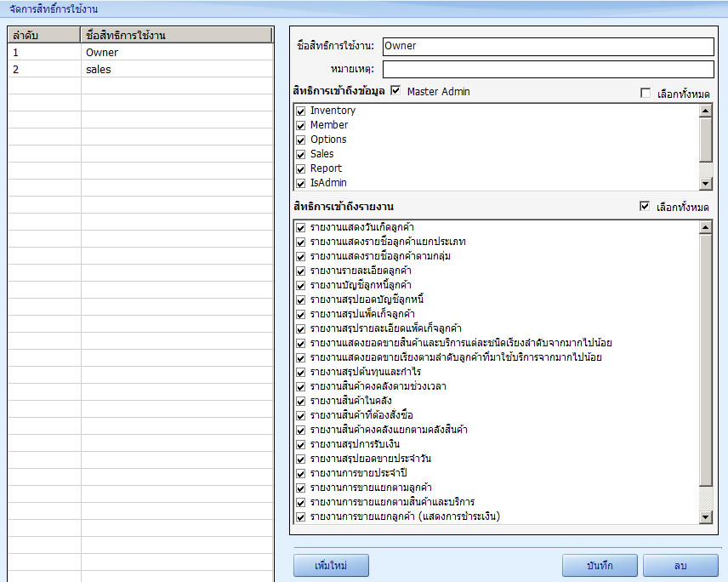The width and height of the screenshot is (728, 582).
Task: Toggle the Options permission checkbox
Action: [300, 140]
